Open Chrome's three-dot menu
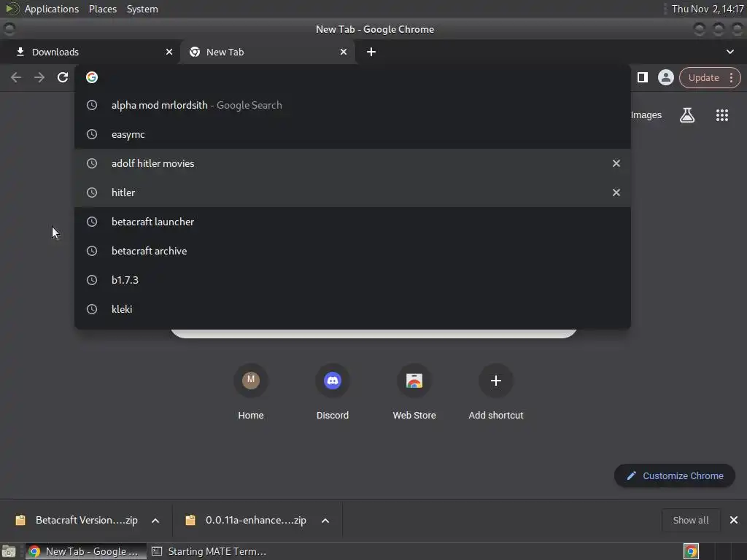Viewport: 747px width, 560px height. tap(731, 77)
